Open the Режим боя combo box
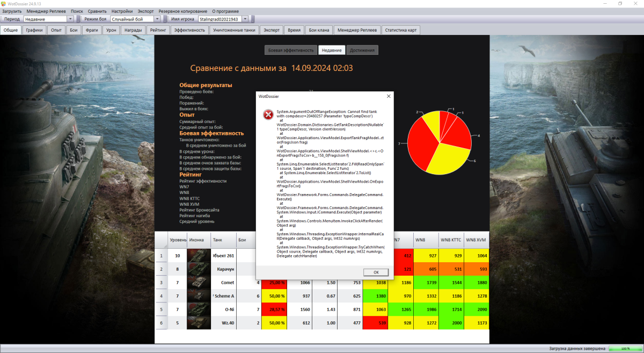Image resolution: width=644 pixels, height=353 pixels. coord(158,19)
